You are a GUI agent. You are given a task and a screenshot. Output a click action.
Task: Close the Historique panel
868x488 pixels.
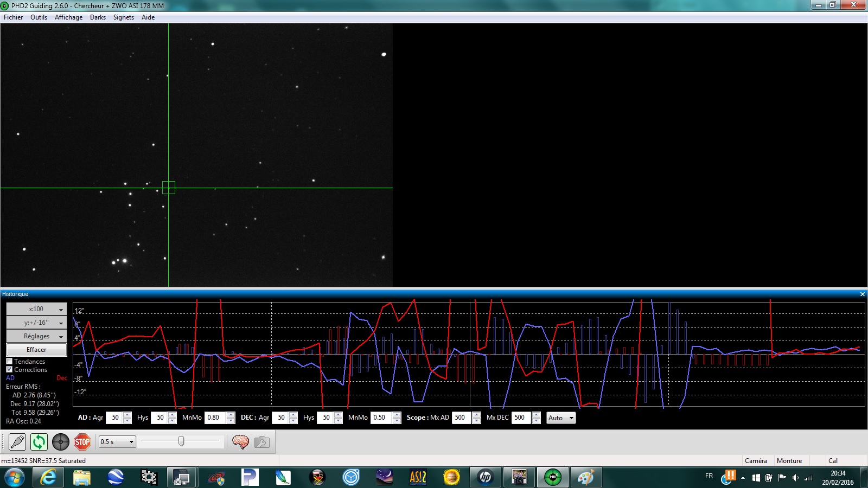pos(863,294)
